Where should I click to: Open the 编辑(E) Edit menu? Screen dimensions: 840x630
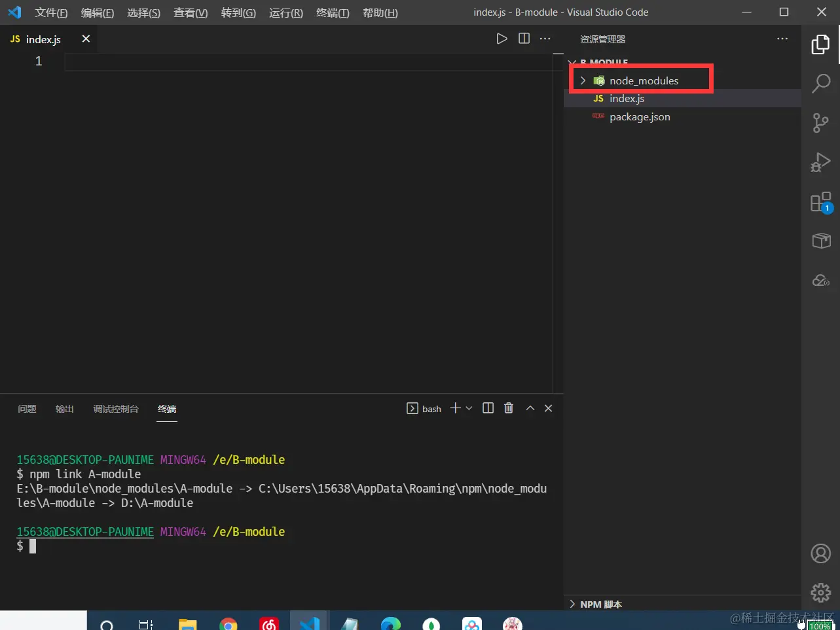[x=98, y=12]
